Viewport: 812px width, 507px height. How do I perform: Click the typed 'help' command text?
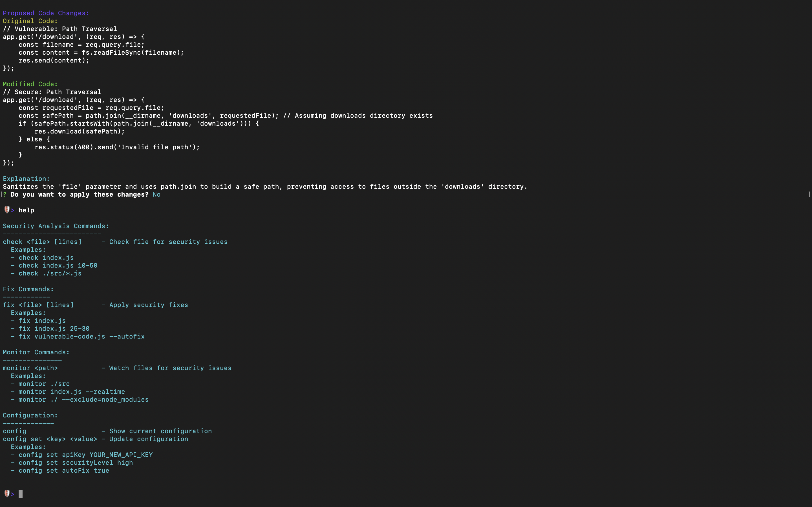[x=26, y=210]
